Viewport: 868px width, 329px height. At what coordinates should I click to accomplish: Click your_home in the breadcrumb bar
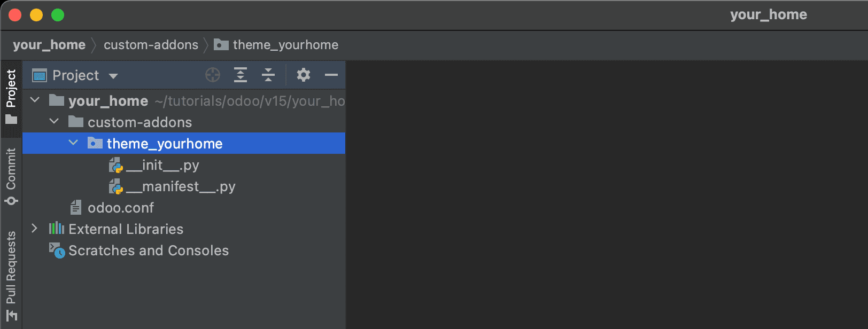[x=49, y=45]
